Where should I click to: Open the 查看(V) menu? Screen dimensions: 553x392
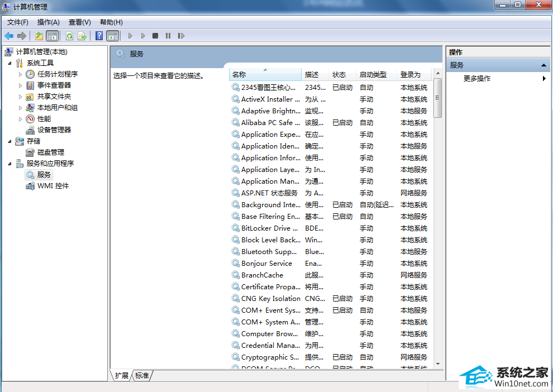point(80,22)
